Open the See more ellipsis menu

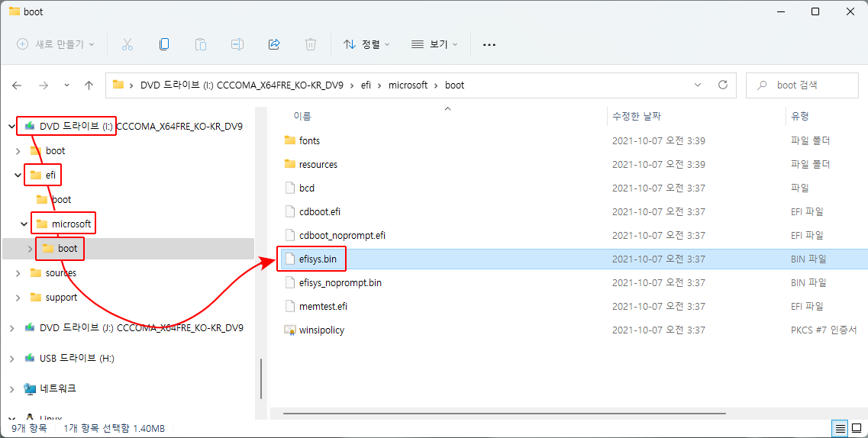(489, 44)
